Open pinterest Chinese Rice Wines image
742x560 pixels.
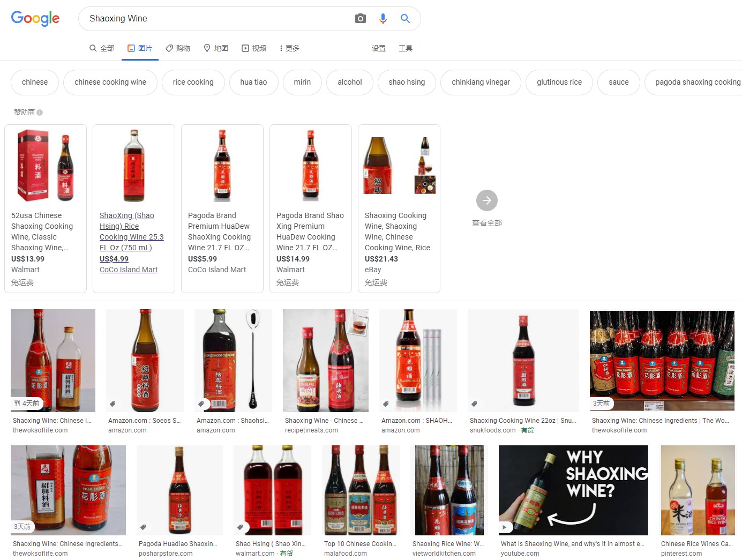click(x=698, y=490)
